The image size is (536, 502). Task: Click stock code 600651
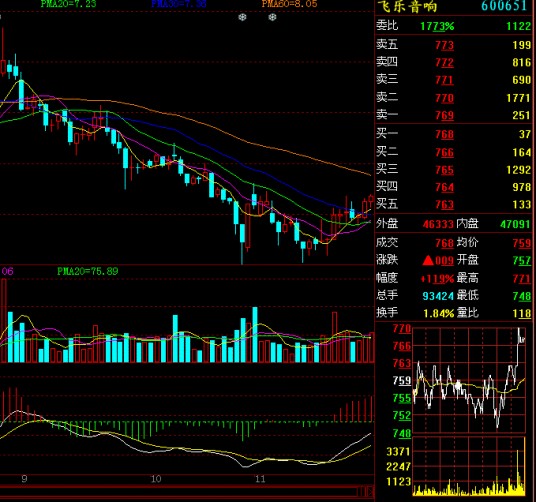(504, 6)
